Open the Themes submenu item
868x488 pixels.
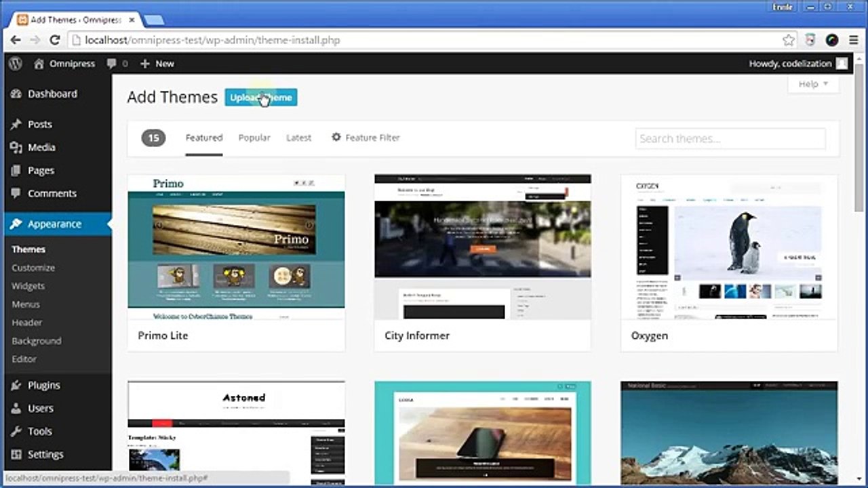[x=28, y=249]
